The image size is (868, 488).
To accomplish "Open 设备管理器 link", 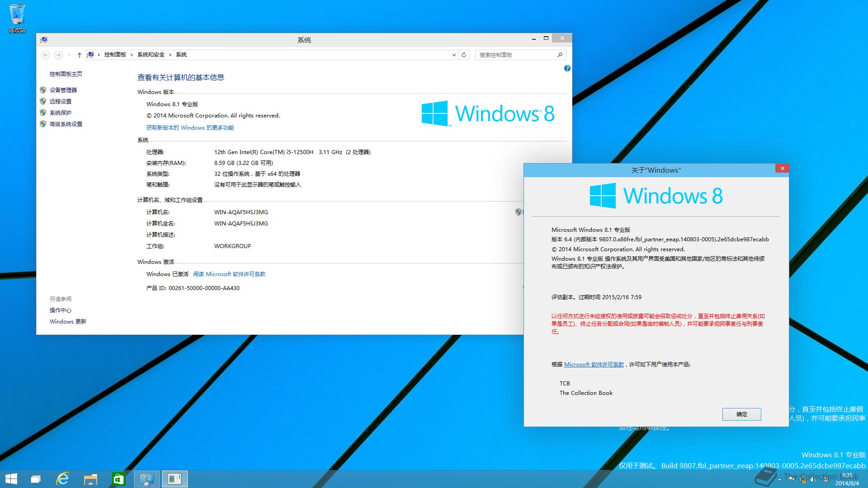I will tap(63, 90).
